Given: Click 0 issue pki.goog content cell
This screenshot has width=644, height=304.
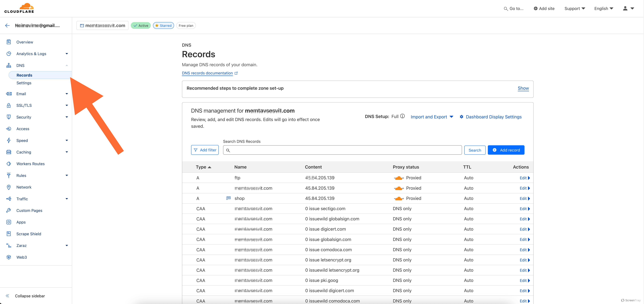Looking at the screenshot, I should pyautogui.click(x=321, y=280).
